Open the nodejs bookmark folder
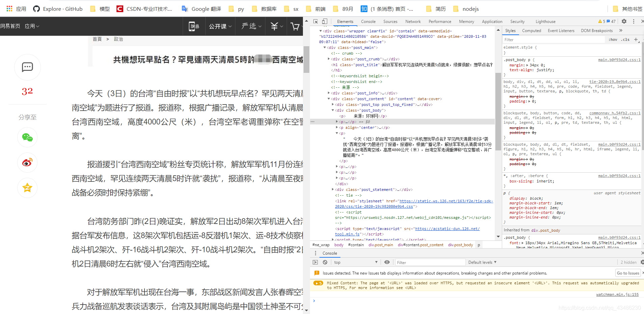Viewport: 644px width, 314px height. 466,9
